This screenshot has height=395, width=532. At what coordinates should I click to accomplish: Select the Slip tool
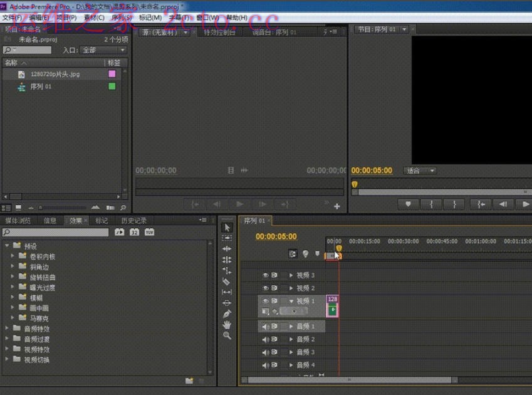pyautogui.click(x=227, y=292)
